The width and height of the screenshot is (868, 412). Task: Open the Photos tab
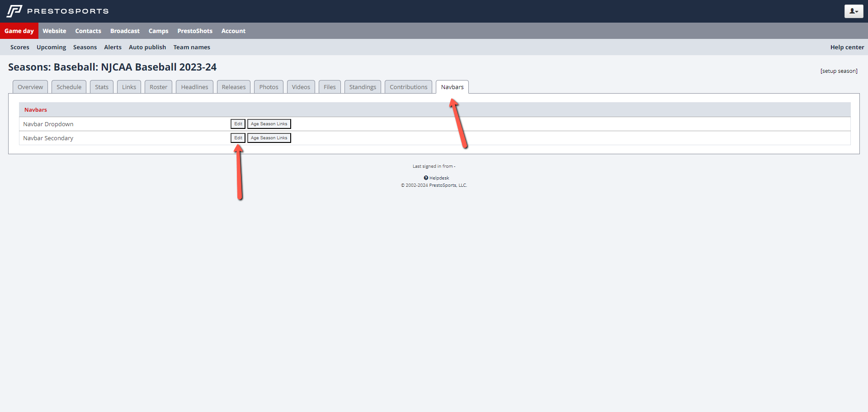tap(269, 87)
